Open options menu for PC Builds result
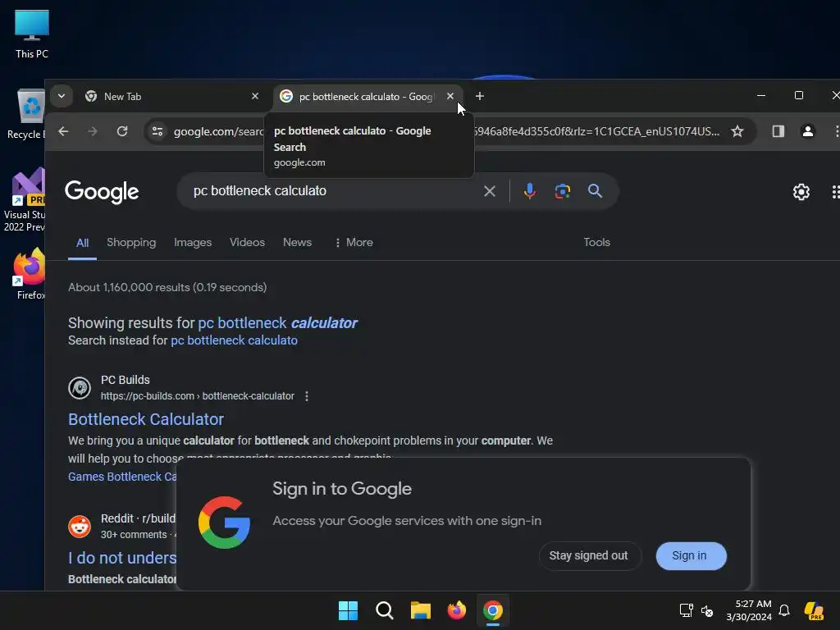Viewport: 840px width, 630px height. pos(307,396)
